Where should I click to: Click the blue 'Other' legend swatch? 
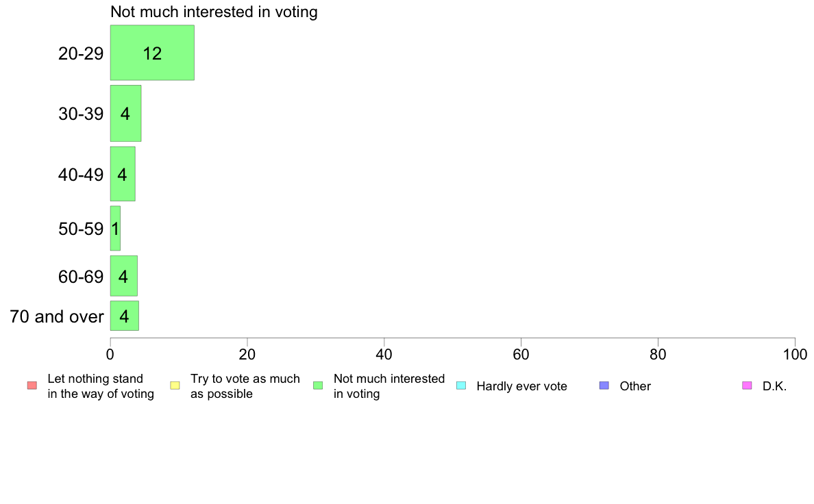click(x=604, y=386)
